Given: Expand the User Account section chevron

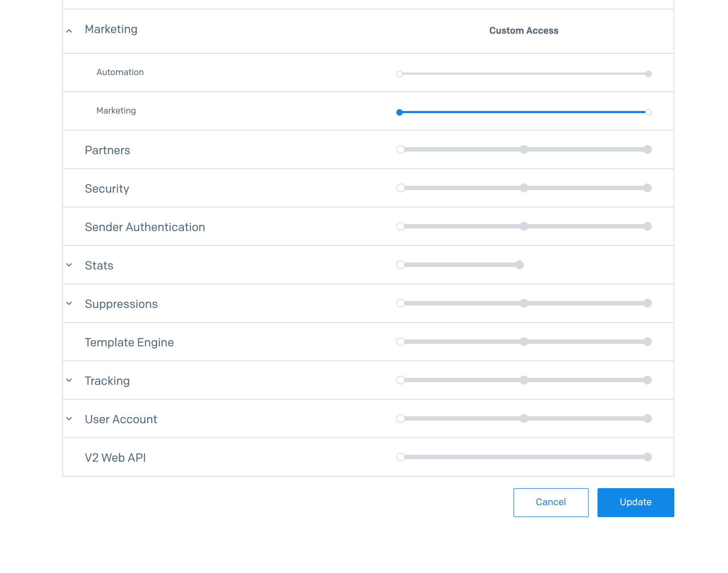Looking at the screenshot, I should click(69, 419).
